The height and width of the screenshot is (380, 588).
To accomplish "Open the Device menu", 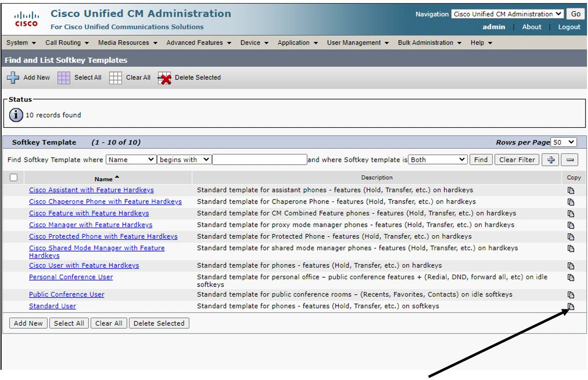I will (x=254, y=43).
